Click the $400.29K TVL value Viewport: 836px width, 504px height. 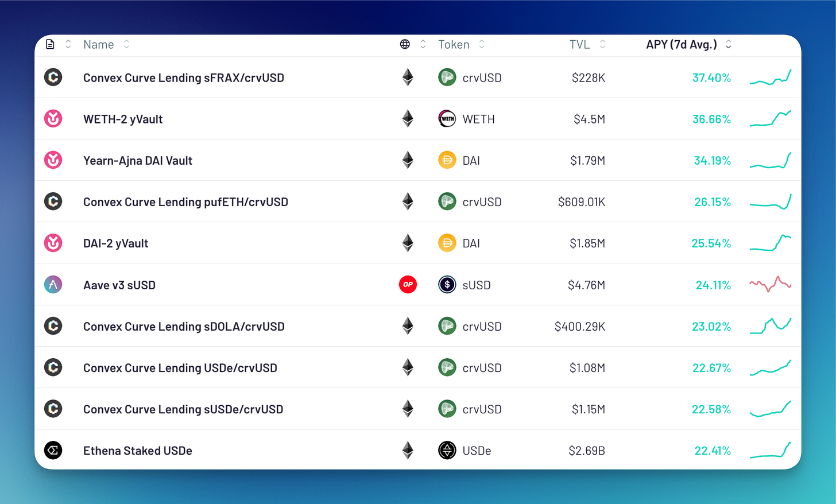pos(580,327)
